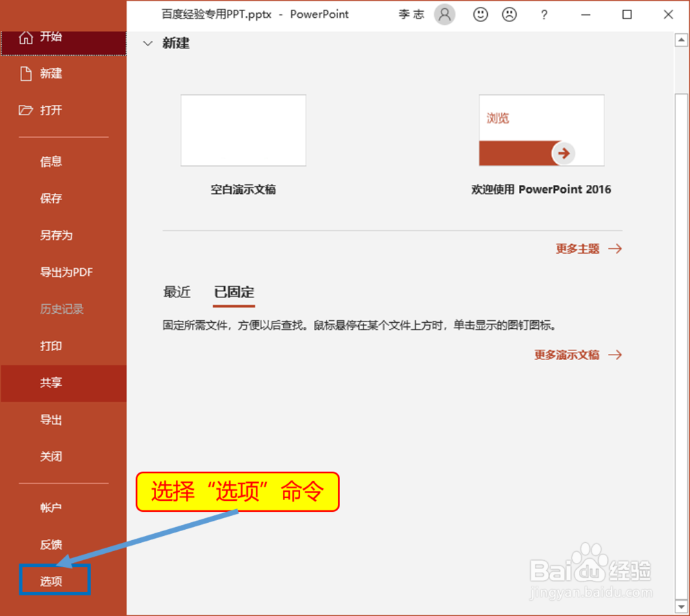Select the 选项 command
The image size is (690, 616).
coord(55,582)
